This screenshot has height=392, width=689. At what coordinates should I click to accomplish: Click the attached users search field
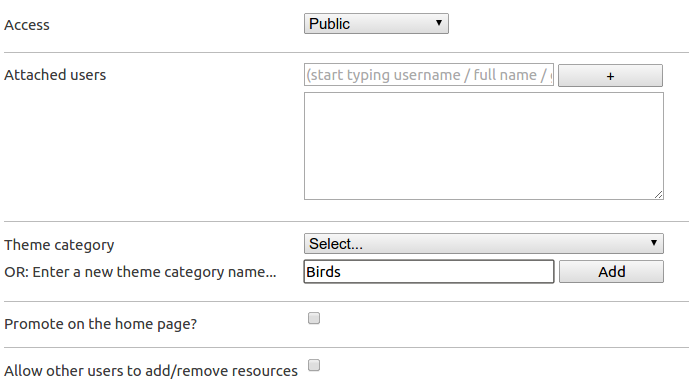coord(429,75)
